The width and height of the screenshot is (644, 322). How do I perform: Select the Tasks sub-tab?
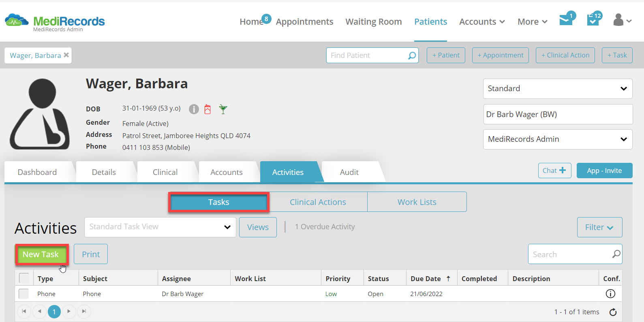[x=219, y=202]
